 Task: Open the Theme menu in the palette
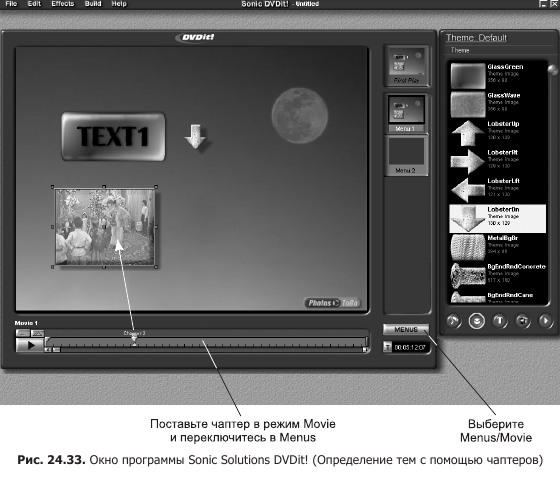tap(460, 50)
